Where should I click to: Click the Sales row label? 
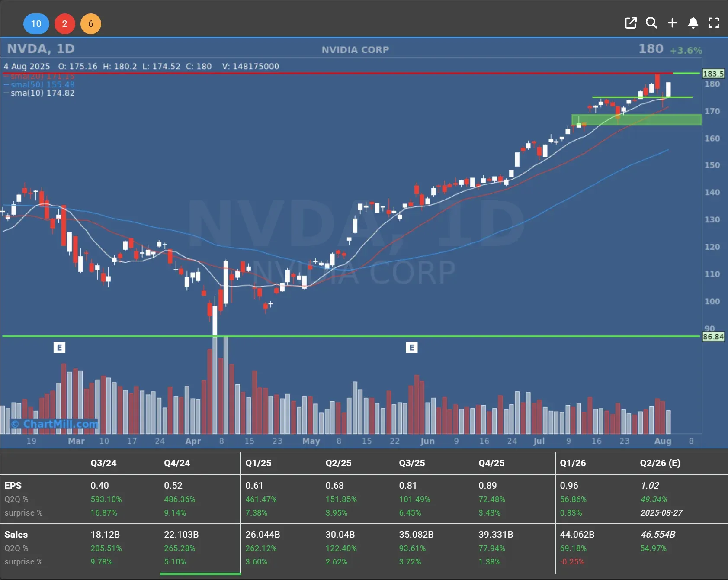pos(16,535)
